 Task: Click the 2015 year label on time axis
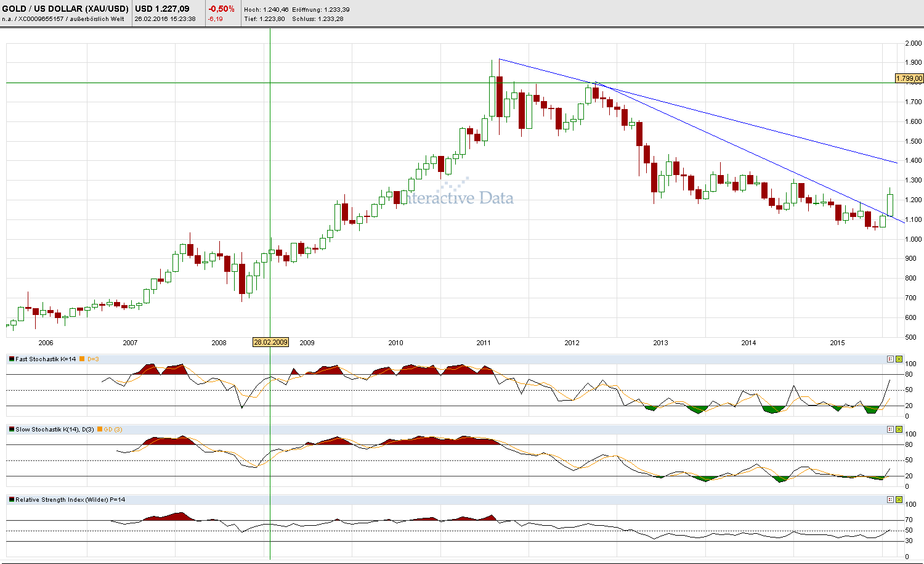pyautogui.click(x=837, y=343)
